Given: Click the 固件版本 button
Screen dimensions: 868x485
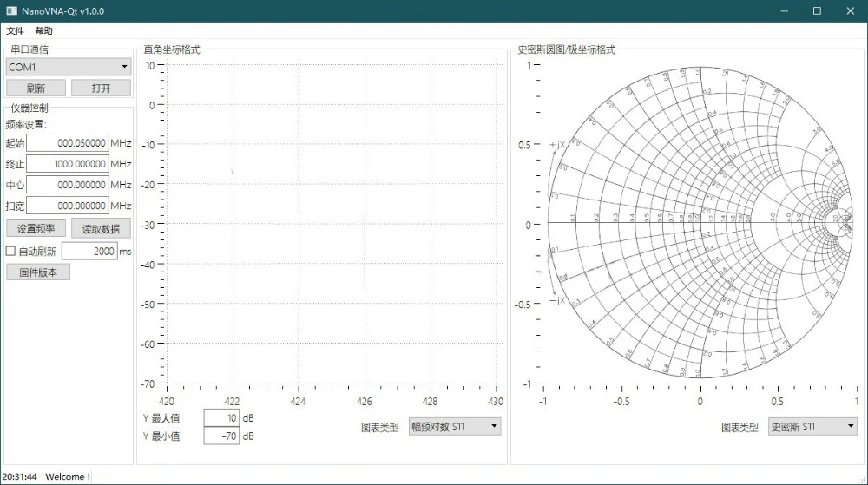Looking at the screenshot, I should 38,272.
